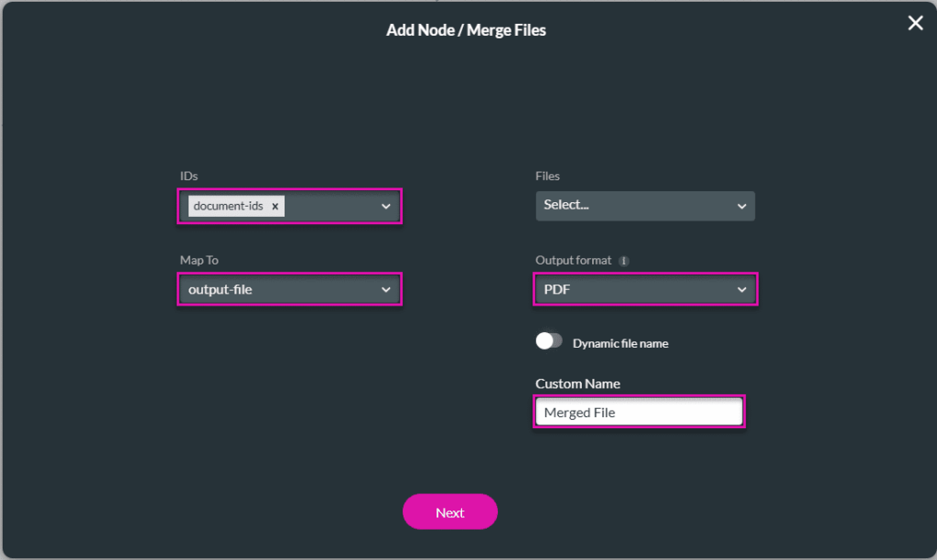This screenshot has width=937, height=560.
Task: Open the IDs selection dropdown
Action: point(339,206)
